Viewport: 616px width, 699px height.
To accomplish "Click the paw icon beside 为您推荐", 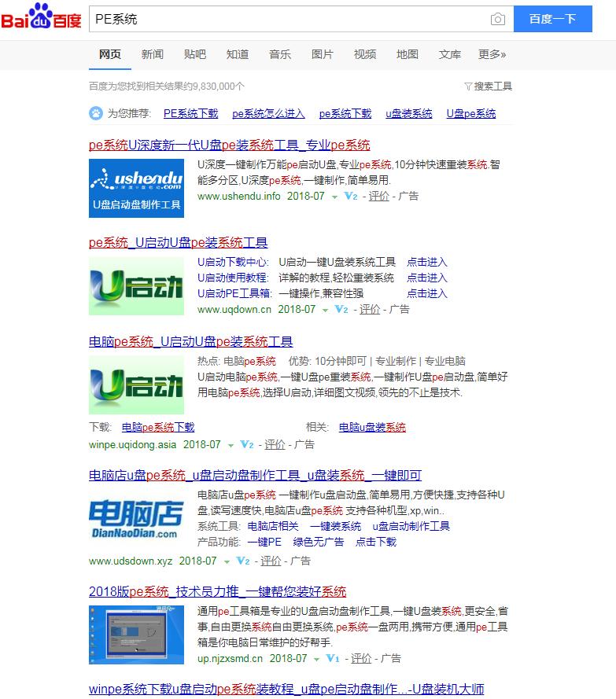I will tap(95, 113).
